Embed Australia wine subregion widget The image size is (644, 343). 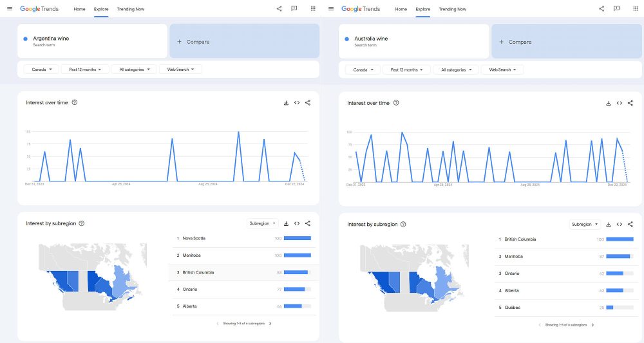(x=620, y=225)
